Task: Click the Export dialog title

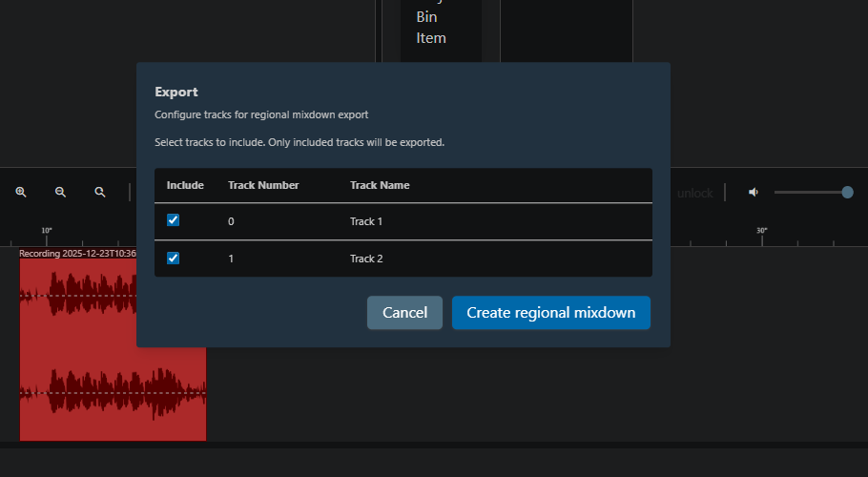Action: [x=176, y=92]
